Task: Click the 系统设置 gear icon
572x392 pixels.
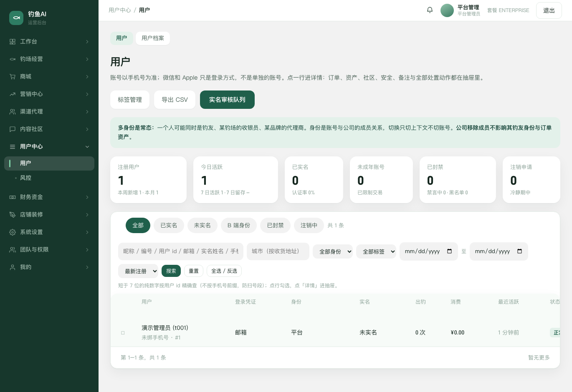Action: click(13, 232)
